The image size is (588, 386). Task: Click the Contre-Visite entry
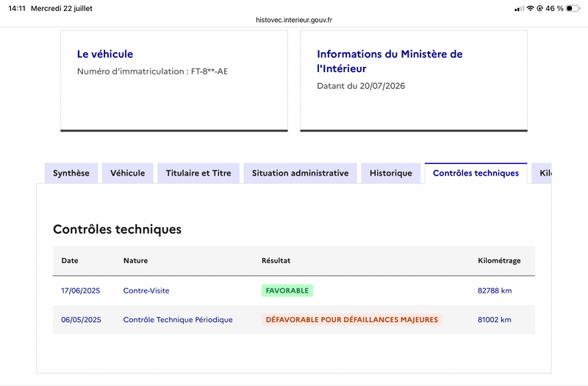point(146,290)
